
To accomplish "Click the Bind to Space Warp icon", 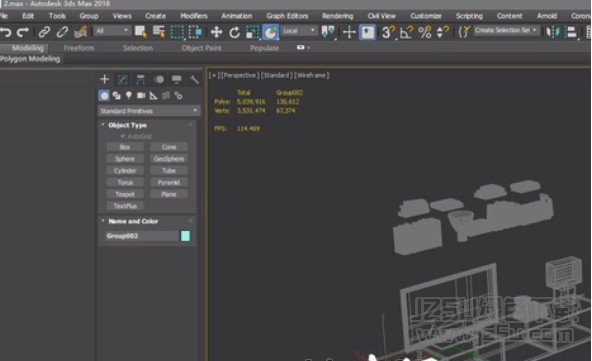I will click(81, 32).
